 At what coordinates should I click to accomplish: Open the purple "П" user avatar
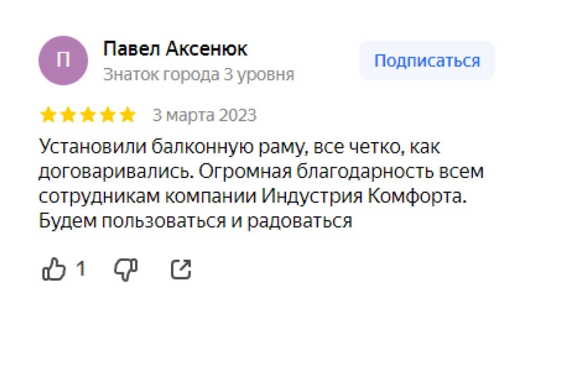(x=63, y=60)
